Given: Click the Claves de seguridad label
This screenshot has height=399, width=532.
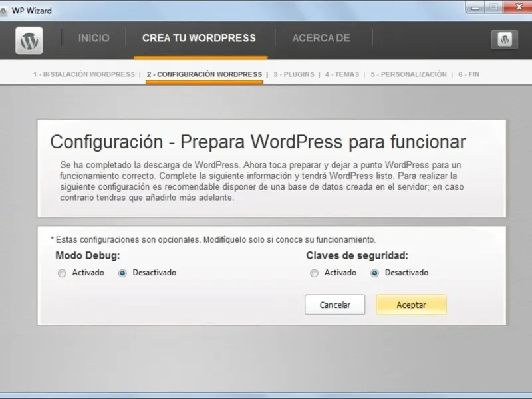Looking at the screenshot, I should (357, 255).
